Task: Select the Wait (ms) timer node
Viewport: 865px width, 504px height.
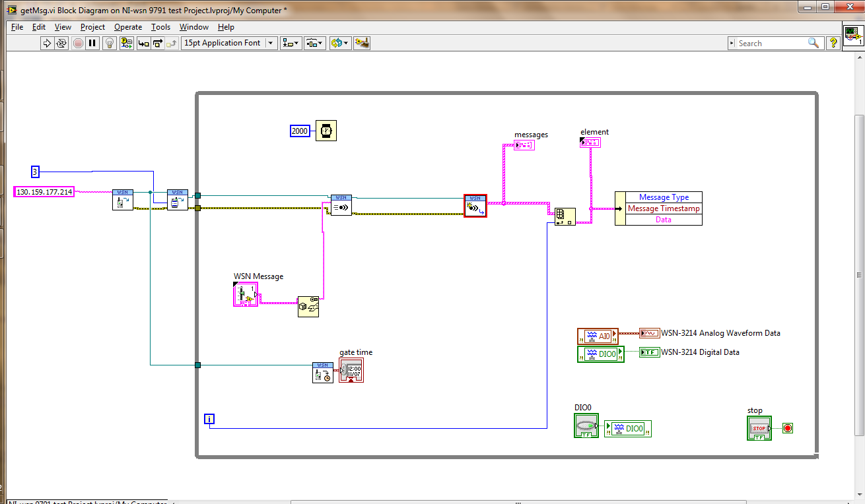Action: pos(326,131)
